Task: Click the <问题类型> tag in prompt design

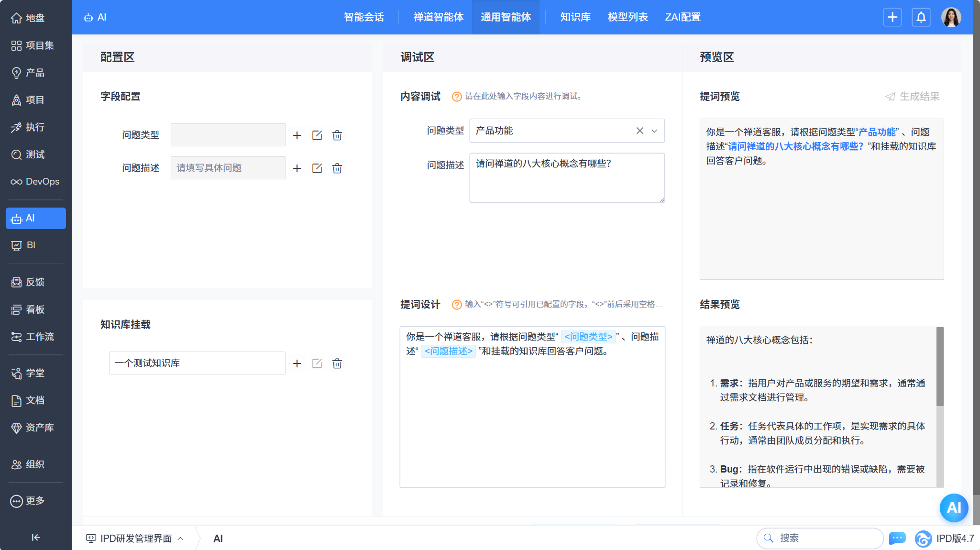Action: pos(588,337)
